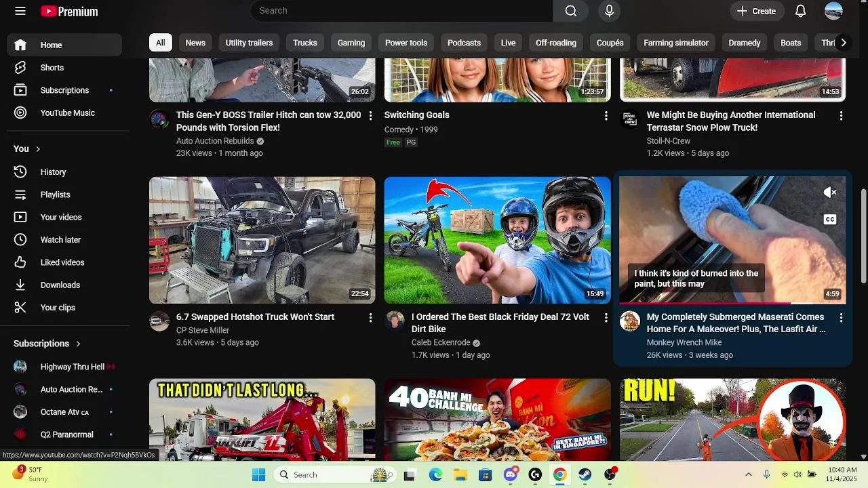Viewport: 868px width, 488px height.
Task: Start voice search with microphone
Action: tap(609, 11)
